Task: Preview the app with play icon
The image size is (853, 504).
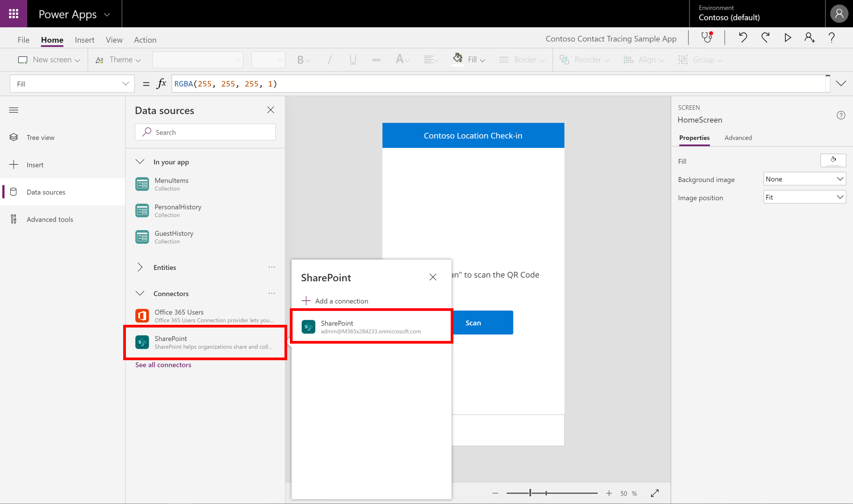Action: 788,38
